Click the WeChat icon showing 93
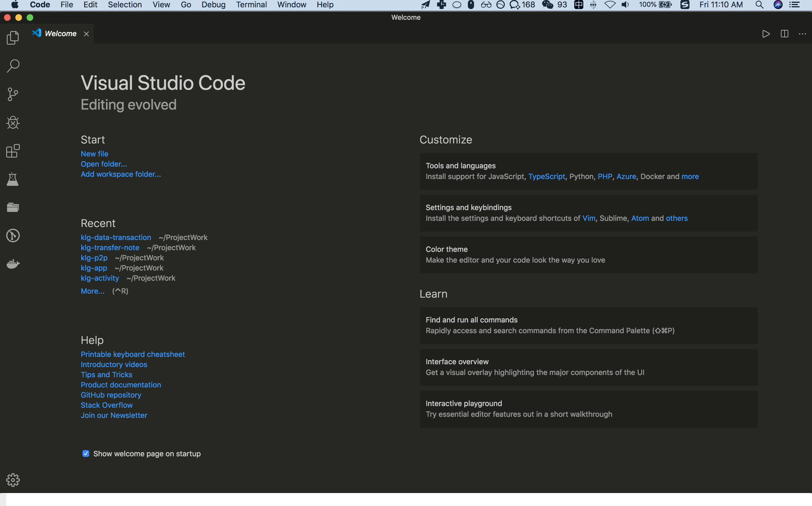The image size is (812, 506). click(x=547, y=5)
